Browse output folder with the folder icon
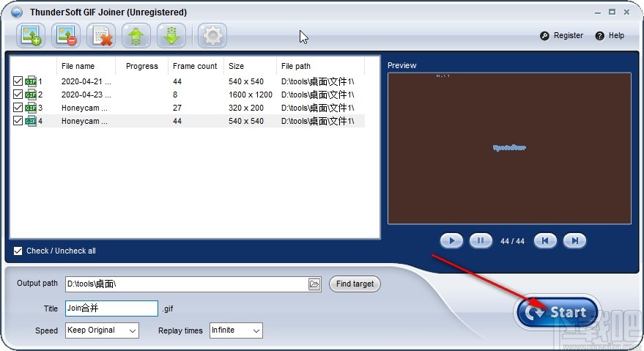644x351 pixels. click(x=314, y=284)
